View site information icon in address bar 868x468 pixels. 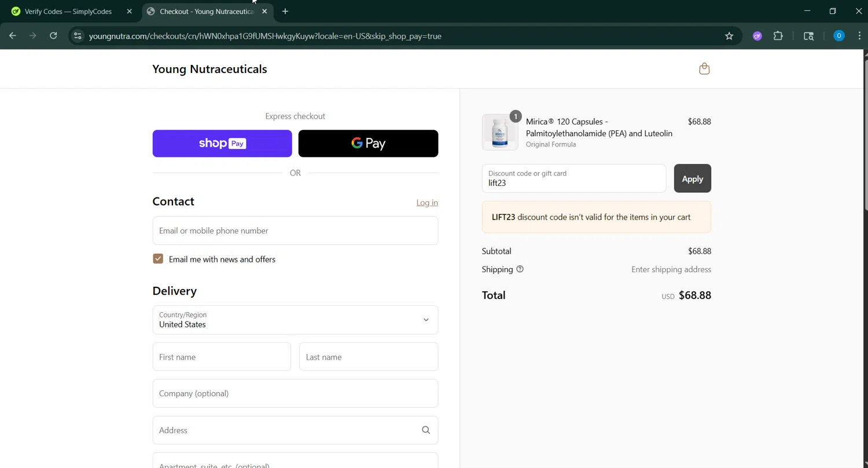click(x=78, y=36)
